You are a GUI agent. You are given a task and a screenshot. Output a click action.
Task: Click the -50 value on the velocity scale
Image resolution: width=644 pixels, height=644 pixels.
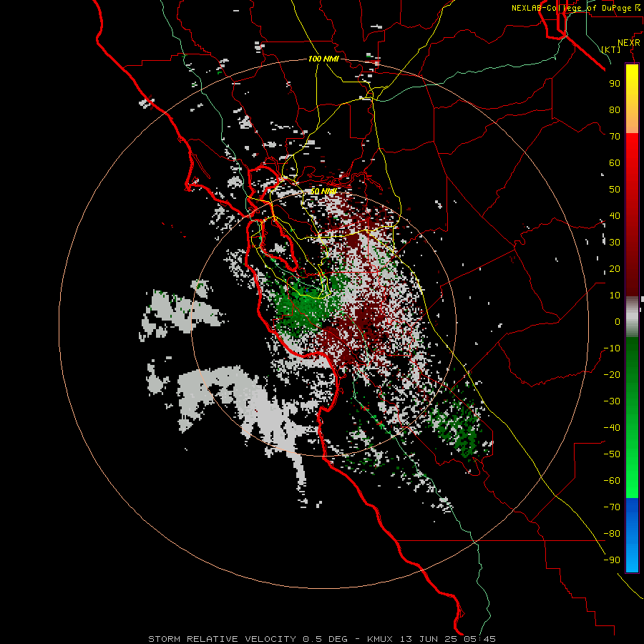point(612,454)
